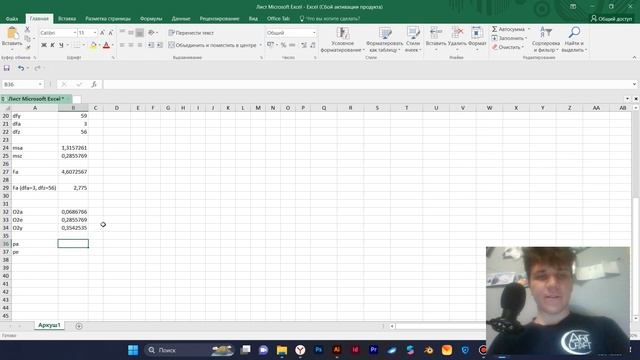
Task: Open the Файл menu tab
Action: [x=12, y=19]
